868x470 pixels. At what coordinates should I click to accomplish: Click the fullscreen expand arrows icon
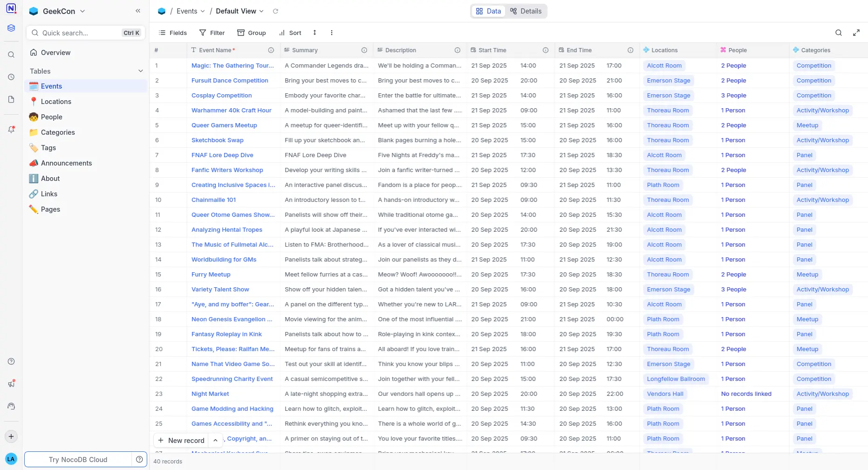click(856, 33)
